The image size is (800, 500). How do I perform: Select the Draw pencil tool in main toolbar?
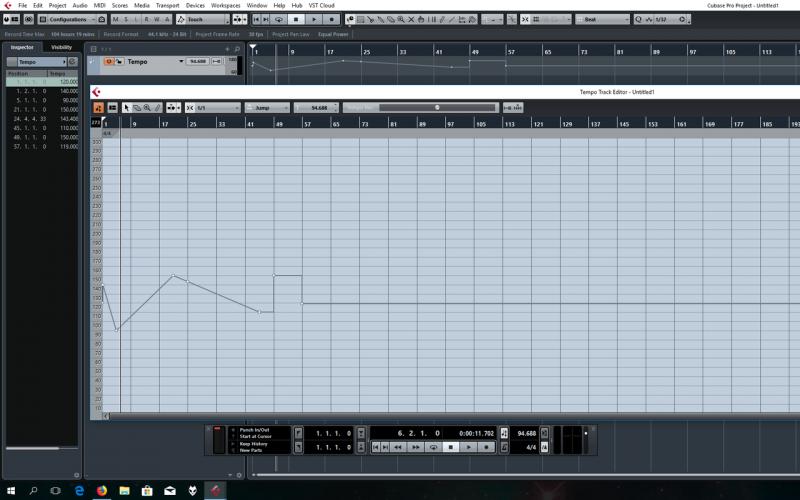point(442,19)
